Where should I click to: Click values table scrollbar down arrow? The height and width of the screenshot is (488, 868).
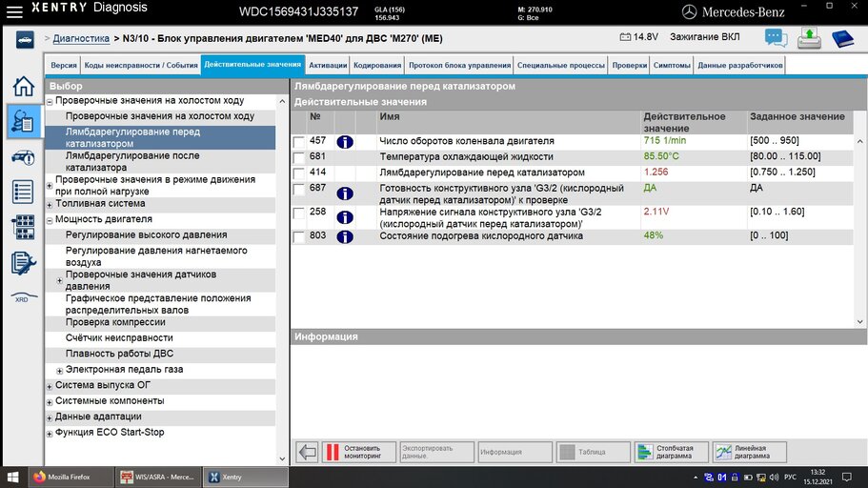click(859, 321)
